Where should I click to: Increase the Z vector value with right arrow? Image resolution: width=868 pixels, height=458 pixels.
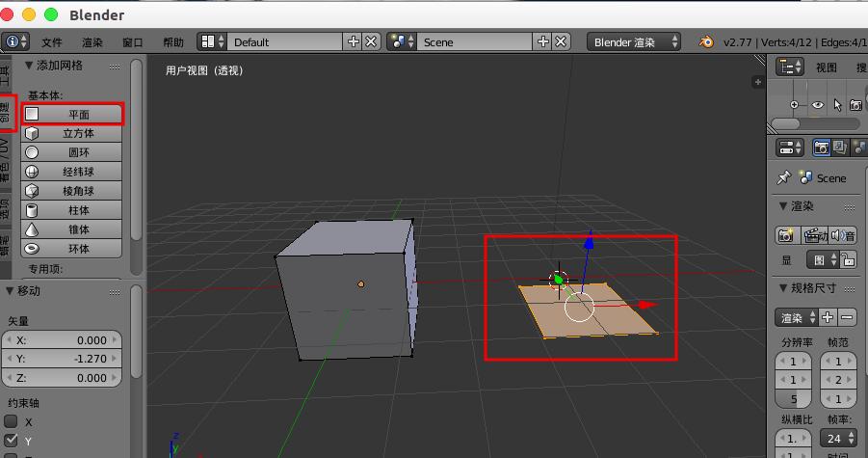[x=115, y=378]
